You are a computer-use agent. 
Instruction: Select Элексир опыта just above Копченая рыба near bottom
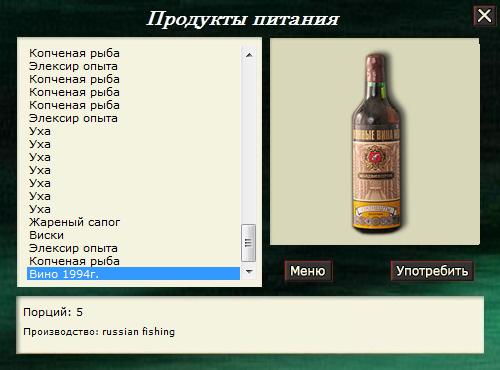point(133,248)
